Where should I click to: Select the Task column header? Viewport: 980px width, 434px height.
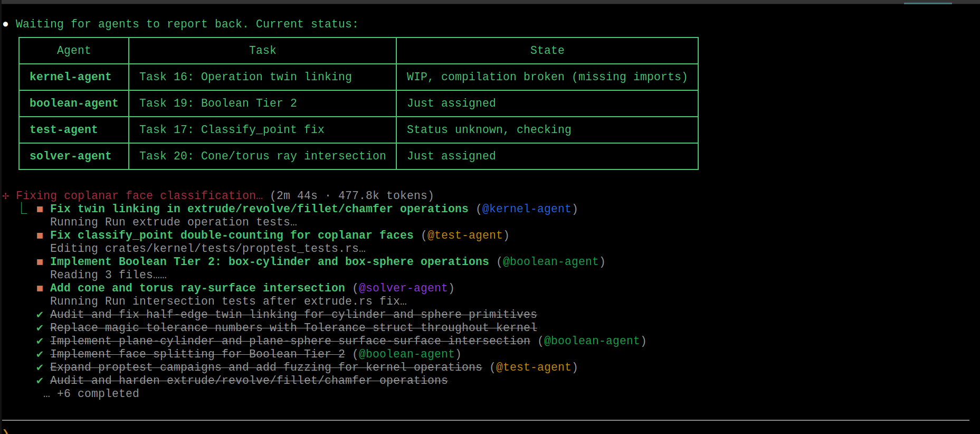pos(262,51)
